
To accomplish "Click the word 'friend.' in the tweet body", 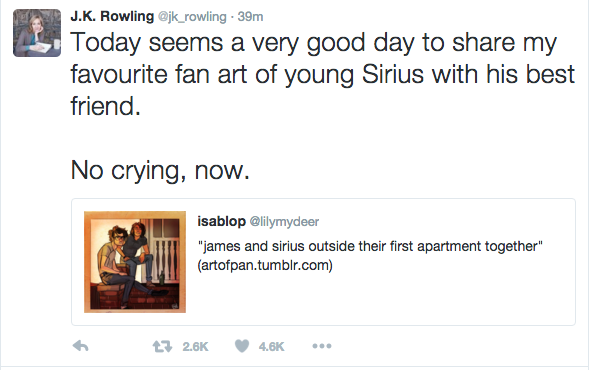I will pos(106,106).
